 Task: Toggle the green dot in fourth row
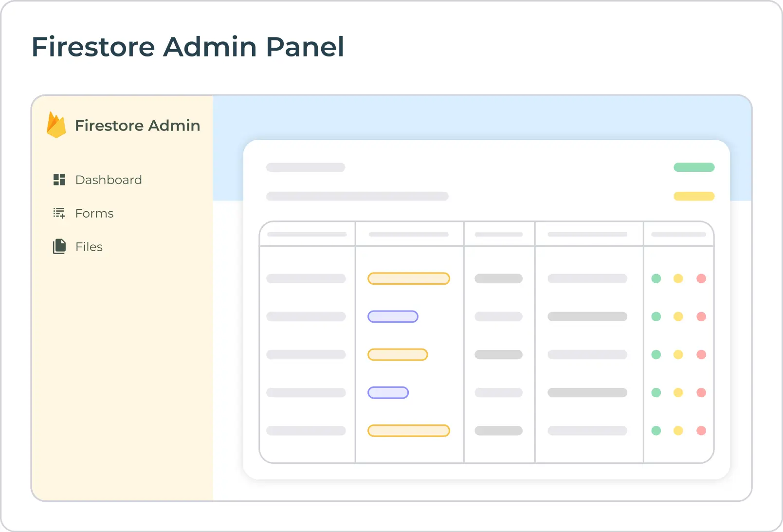click(x=656, y=392)
